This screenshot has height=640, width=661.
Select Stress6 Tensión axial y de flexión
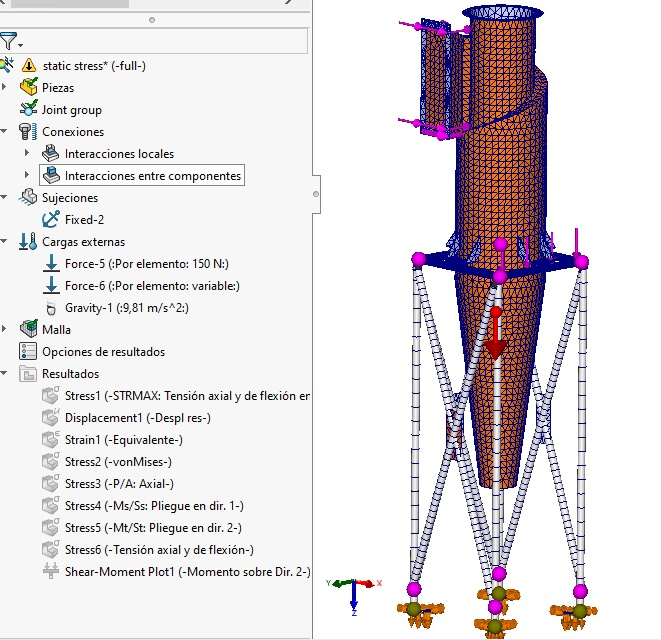159,550
